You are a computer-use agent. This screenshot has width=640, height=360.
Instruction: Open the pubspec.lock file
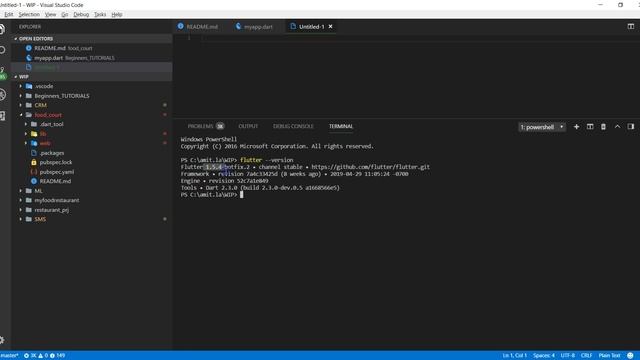click(x=56, y=162)
